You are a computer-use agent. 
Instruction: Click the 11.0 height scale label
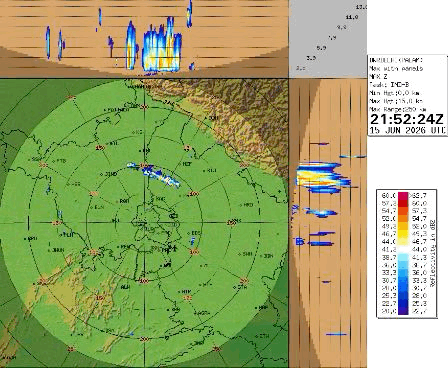(352, 17)
